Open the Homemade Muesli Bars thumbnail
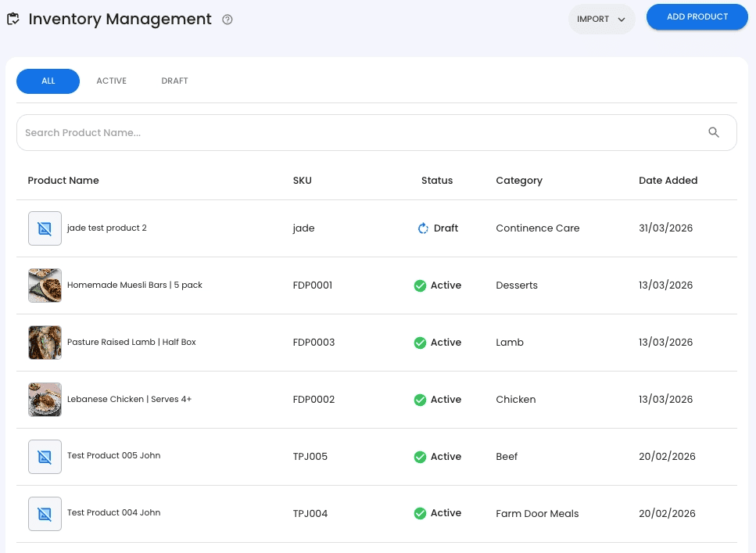The height and width of the screenshot is (553, 756). [45, 285]
